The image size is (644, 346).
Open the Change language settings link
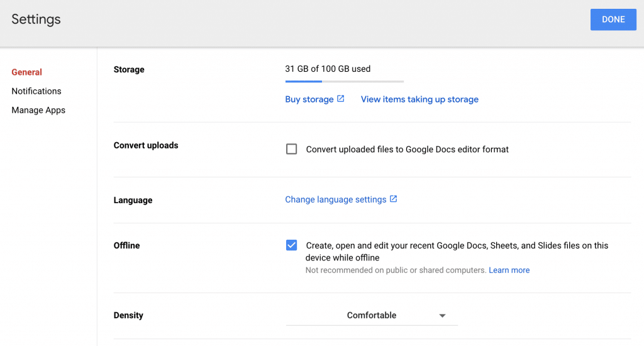[336, 199]
